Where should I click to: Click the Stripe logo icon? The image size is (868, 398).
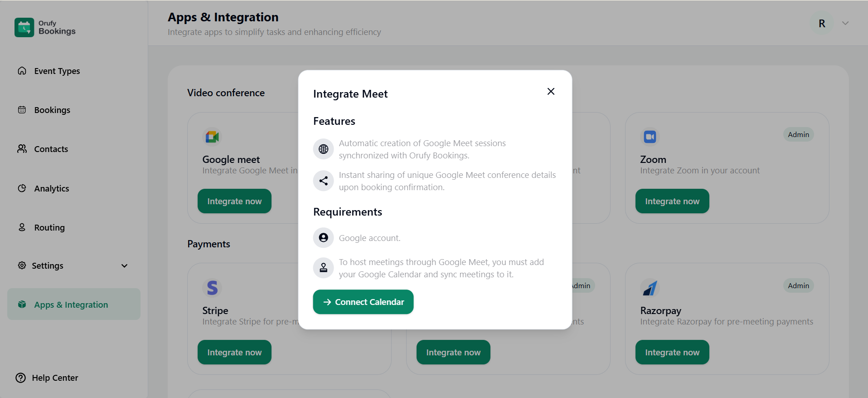pos(212,288)
